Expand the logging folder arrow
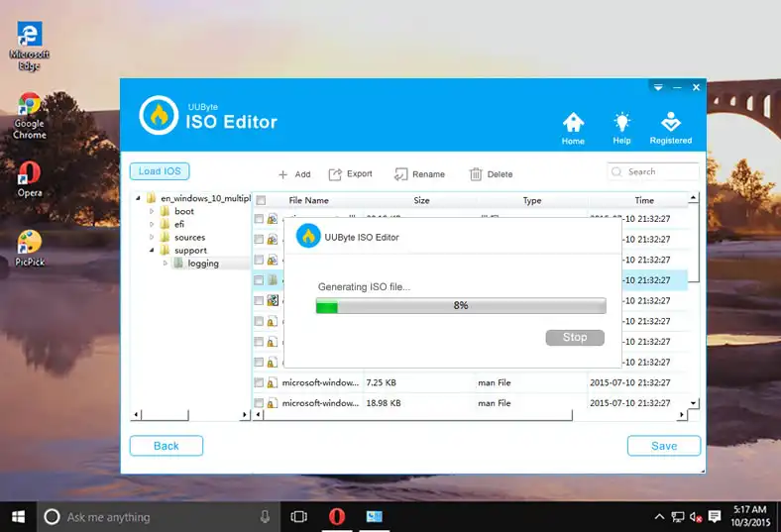 (165, 264)
